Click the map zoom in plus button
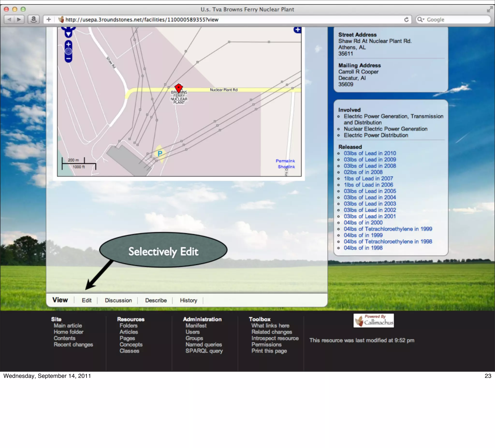The image size is (495, 448). click(x=68, y=44)
